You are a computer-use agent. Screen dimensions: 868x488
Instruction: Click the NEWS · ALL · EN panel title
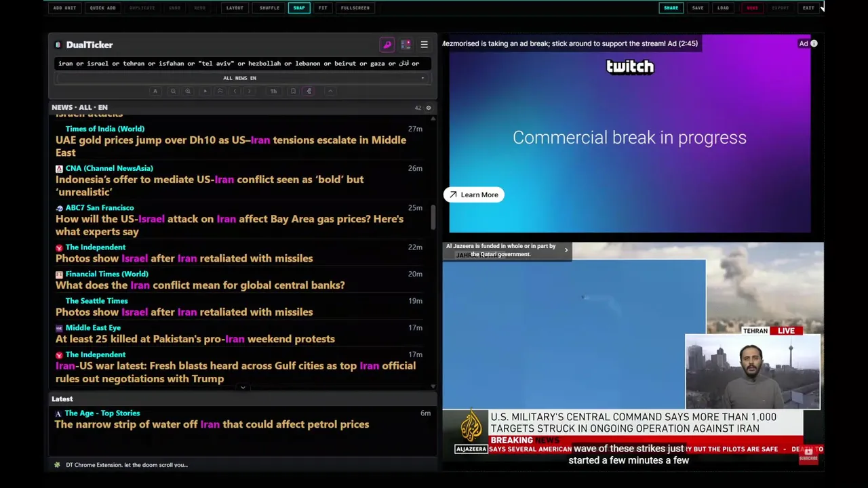point(79,108)
